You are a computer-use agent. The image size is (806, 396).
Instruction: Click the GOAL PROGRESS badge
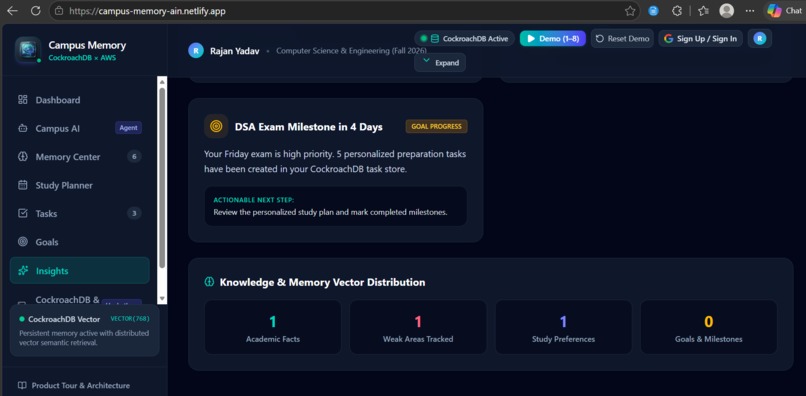pos(436,127)
